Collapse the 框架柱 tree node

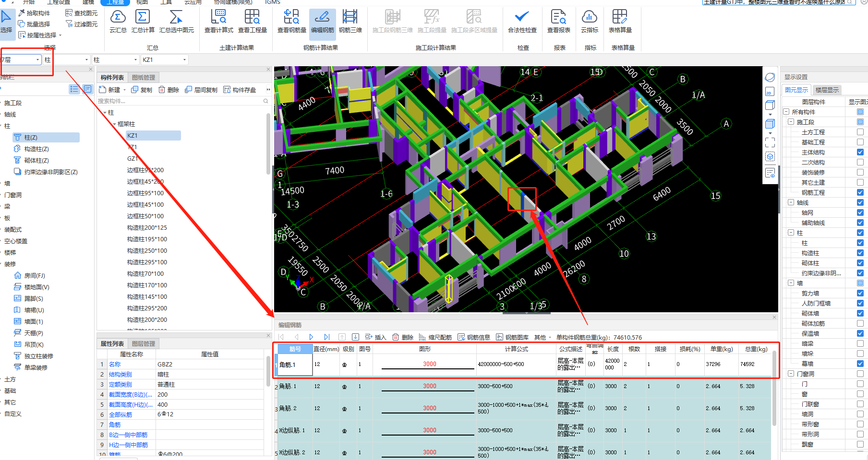point(114,124)
